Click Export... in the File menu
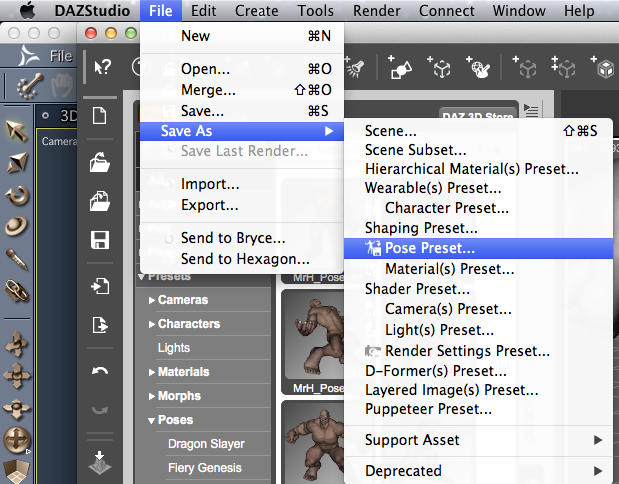 pos(209,205)
